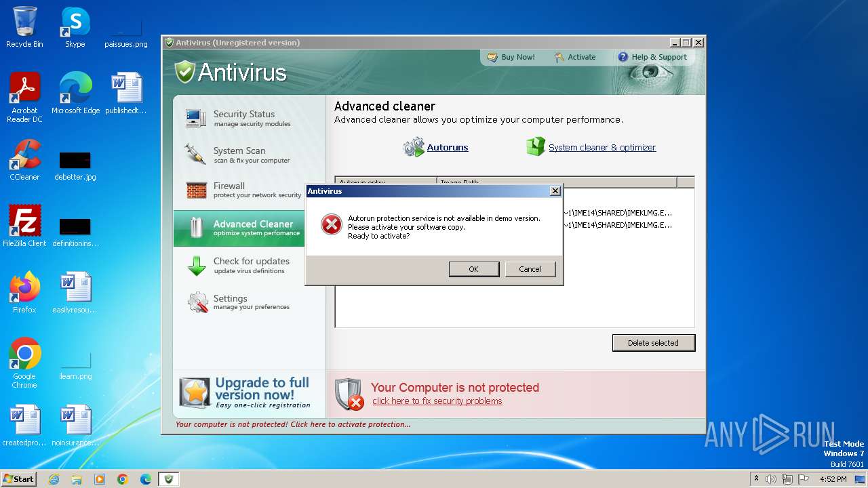Click the Security Status monitor icon

(x=195, y=119)
